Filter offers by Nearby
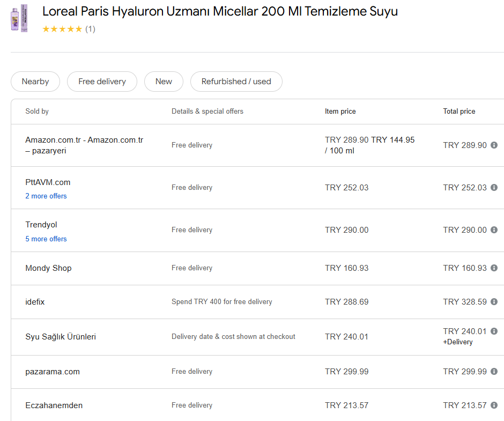The image size is (504, 421). pyautogui.click(x=35, y=82)
